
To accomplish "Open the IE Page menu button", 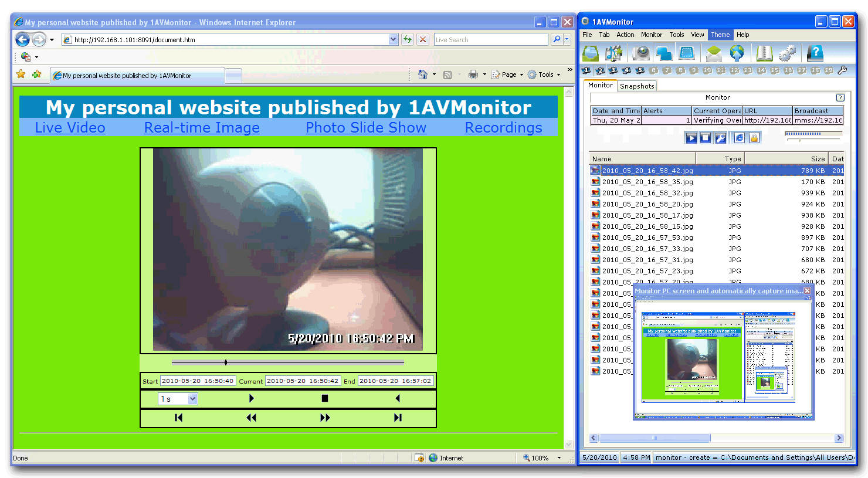I will (507, 74).
